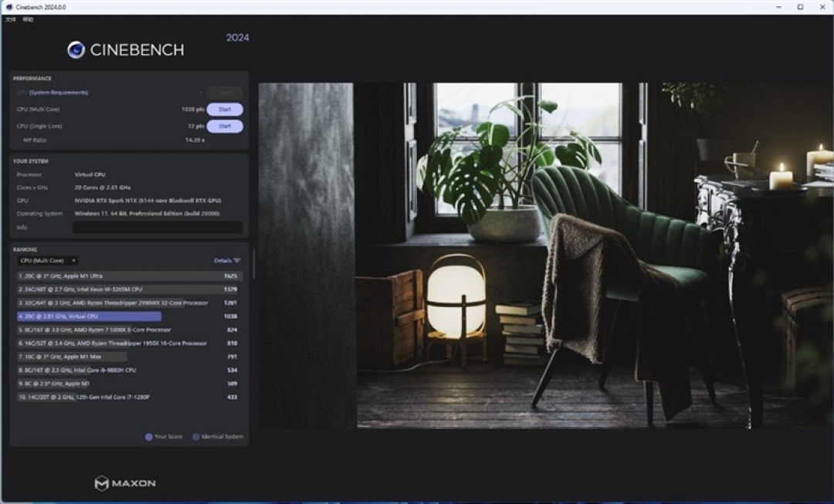The height and width of the screenshot is (504, 834).
Task: Click the MP Ratio value 14.39 x
Action: pyautogui.click(x=195, y=140)
